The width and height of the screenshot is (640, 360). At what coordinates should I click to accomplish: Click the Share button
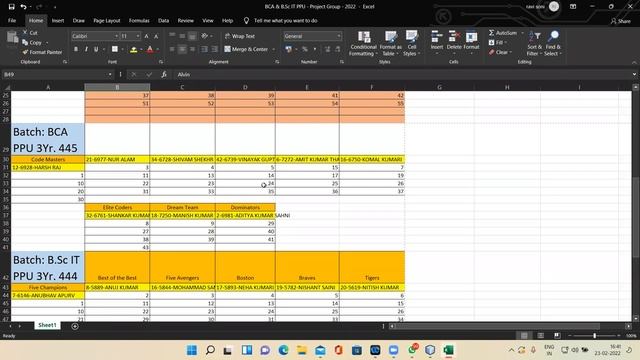pyautogui.click(x=620, y=21)
